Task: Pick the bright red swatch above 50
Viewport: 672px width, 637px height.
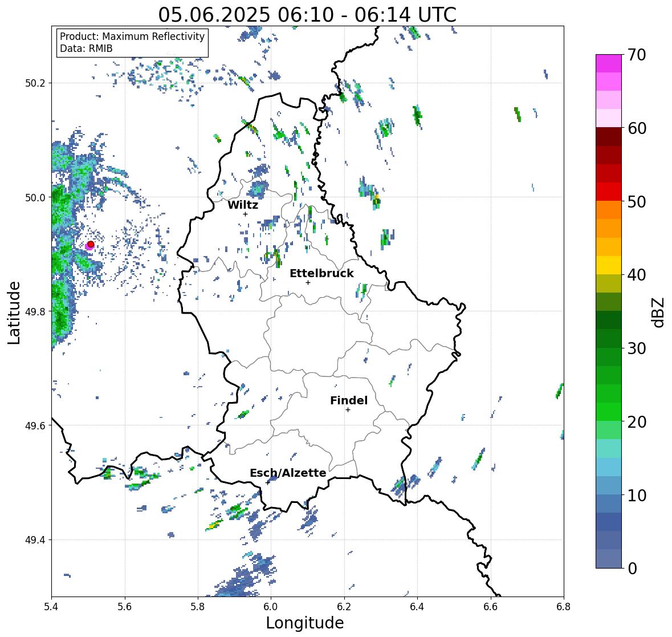Action: pyautogui.click(x=609, y=192)
